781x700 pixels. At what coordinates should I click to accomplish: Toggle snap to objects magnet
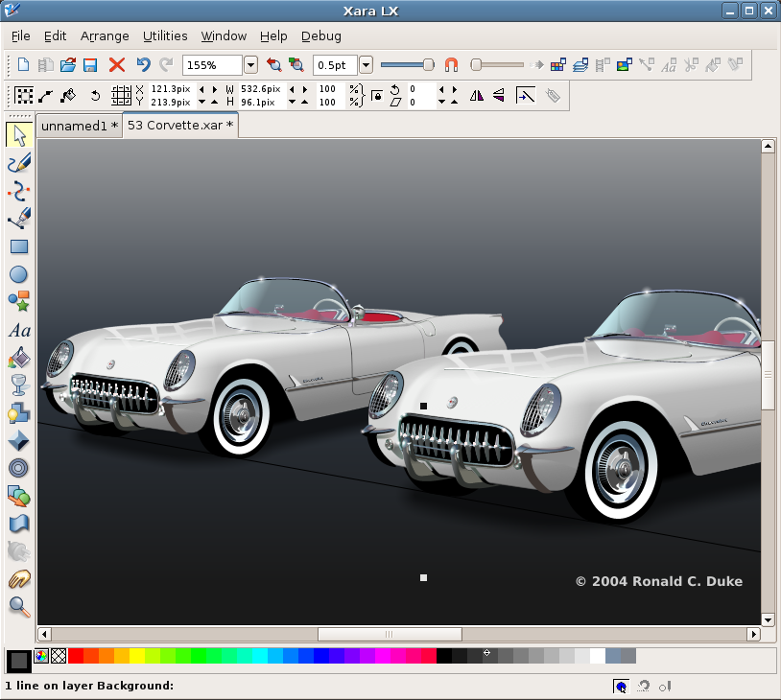click(451, 64)
